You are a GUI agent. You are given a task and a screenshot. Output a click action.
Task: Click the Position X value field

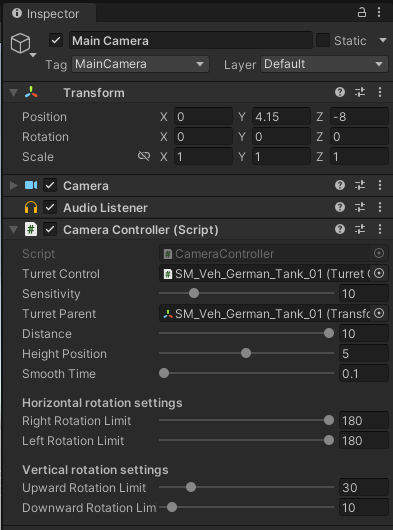(x=203, y=117)
